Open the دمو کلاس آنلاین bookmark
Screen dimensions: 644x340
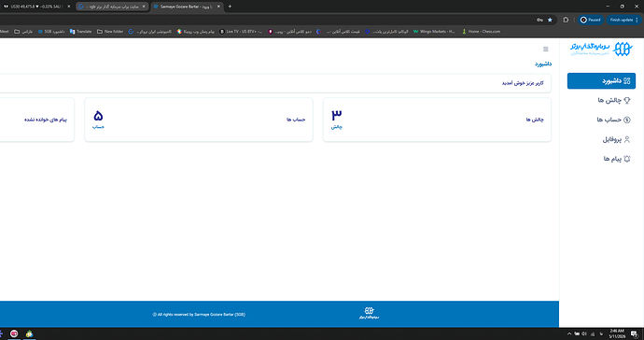289,32
